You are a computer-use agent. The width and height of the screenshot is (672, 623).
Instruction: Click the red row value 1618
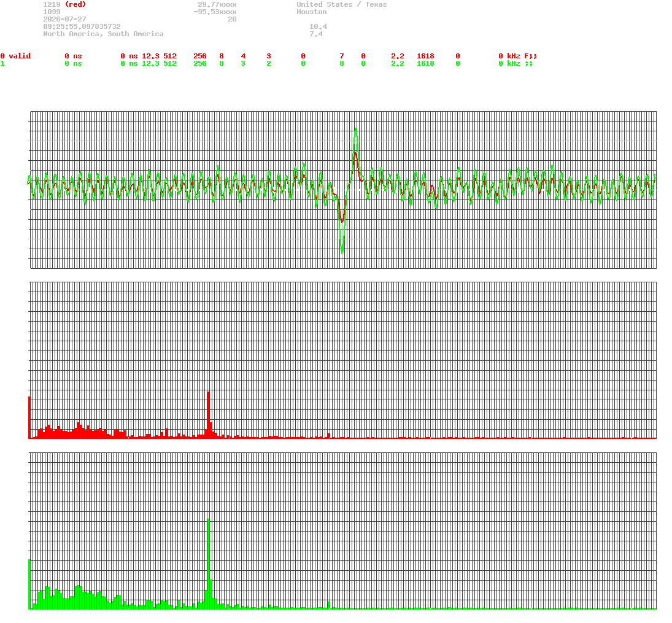click(425, 56)
